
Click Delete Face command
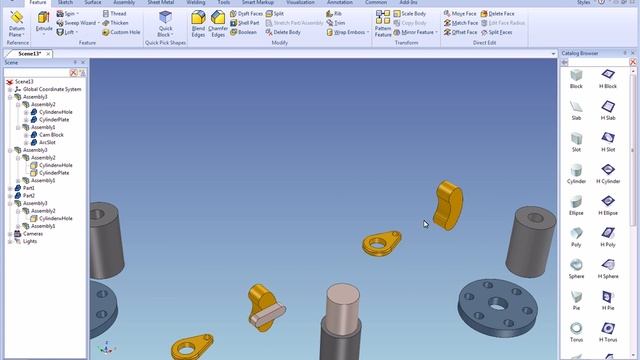click(x=498, y=13)
